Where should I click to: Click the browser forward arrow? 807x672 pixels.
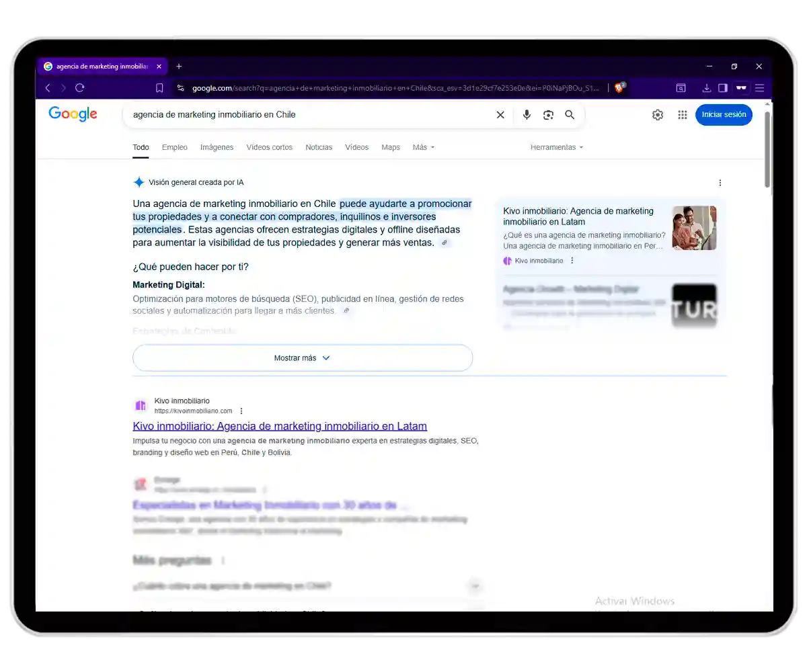point(63,88)
